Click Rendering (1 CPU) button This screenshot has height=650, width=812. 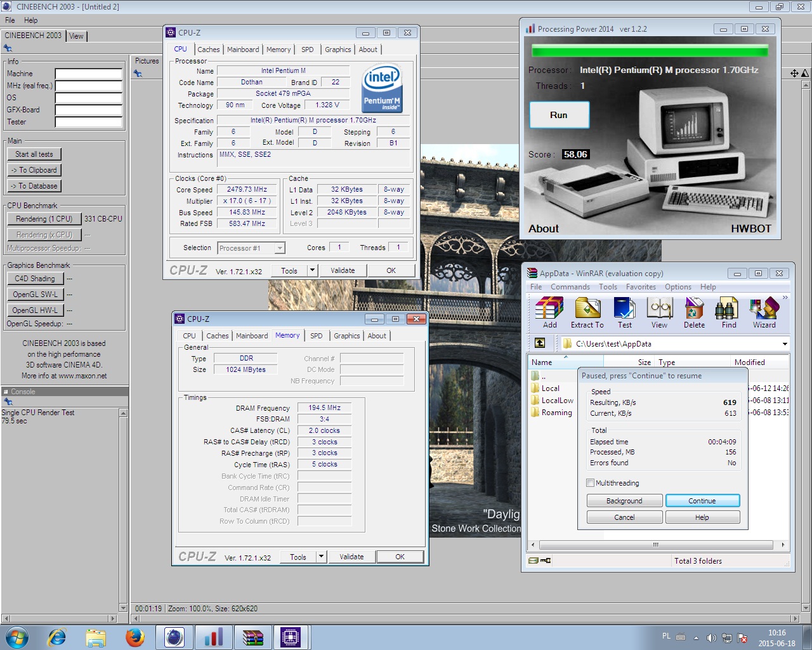(x=44, y=219)
